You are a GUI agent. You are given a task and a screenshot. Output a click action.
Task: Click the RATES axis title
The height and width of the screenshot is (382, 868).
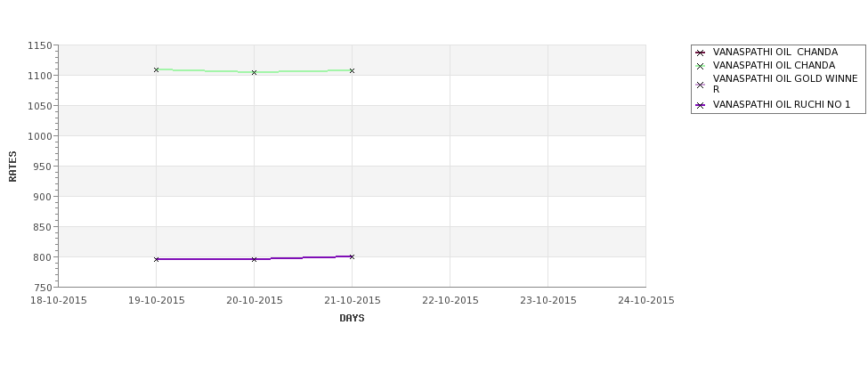pyautogui.click(x=12, y=167)
